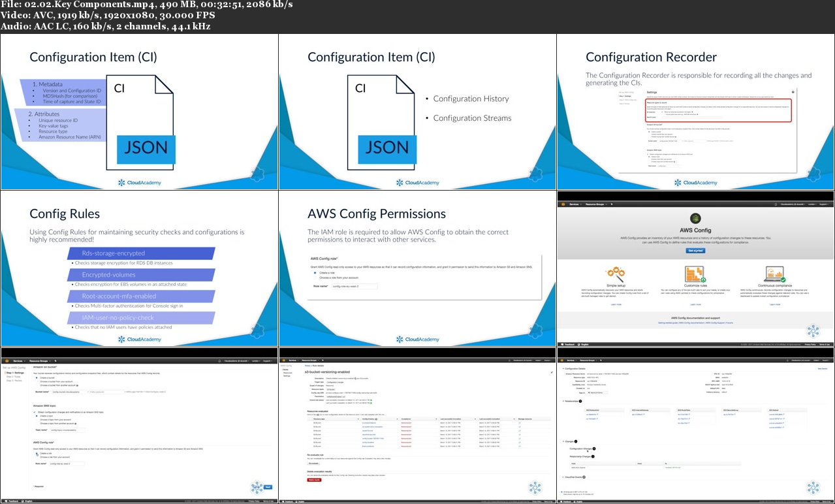Open Services dropdown on setup settings page

click(18, 361)
